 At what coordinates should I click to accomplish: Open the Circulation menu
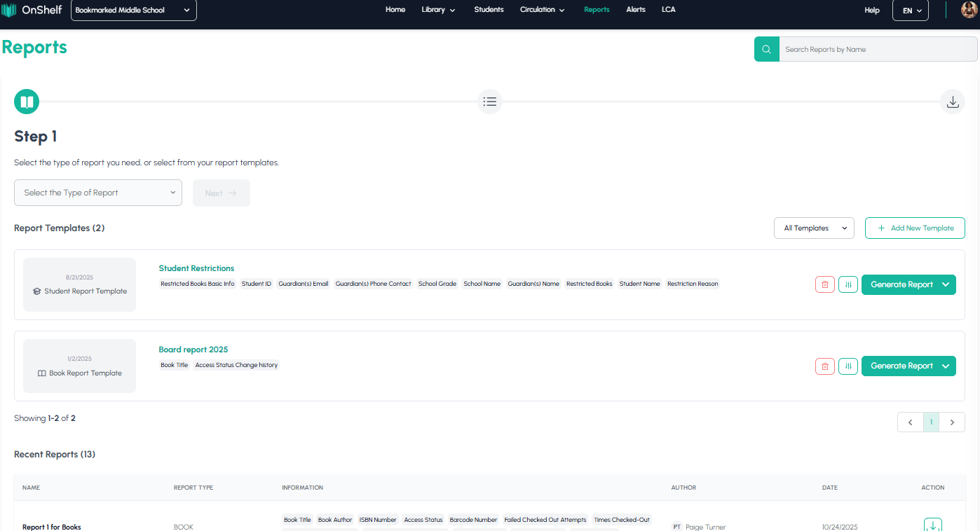pyautogui.click(x=542, y=10)
